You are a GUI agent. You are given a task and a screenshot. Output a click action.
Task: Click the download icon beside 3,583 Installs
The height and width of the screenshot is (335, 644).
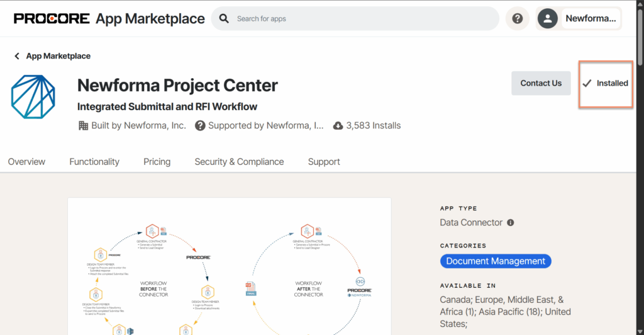[338, 125]
